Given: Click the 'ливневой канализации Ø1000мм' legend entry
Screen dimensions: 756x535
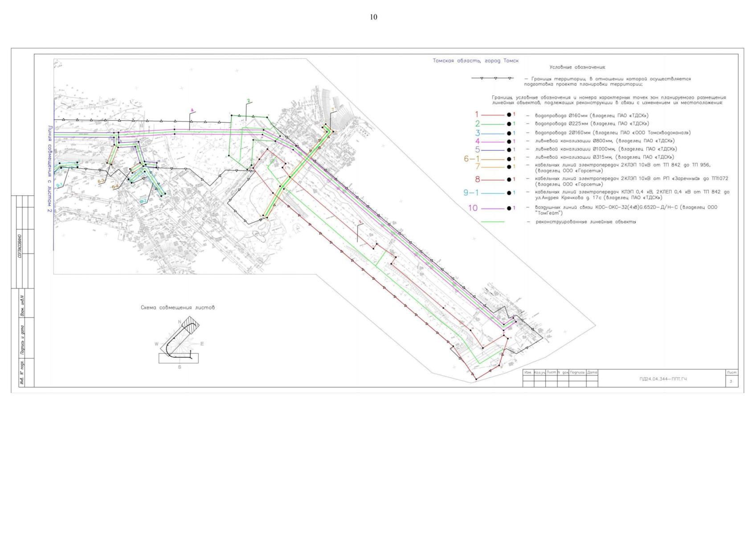Looking at the screenshot, I should (606, 149).
